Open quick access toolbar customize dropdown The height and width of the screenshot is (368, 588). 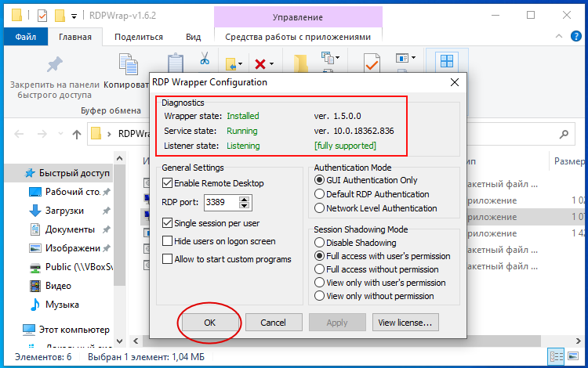74,16
